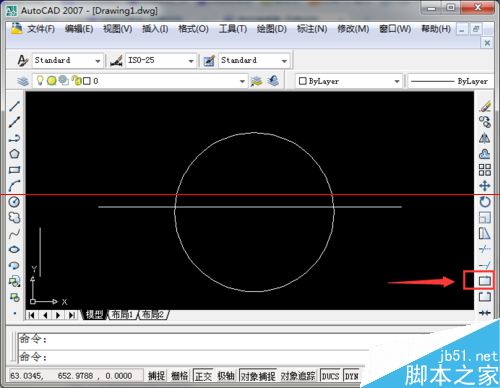This screenshot has width=500, height=388.
Task: Select the Ellipse Arc tool
Action: click(14, 265)
